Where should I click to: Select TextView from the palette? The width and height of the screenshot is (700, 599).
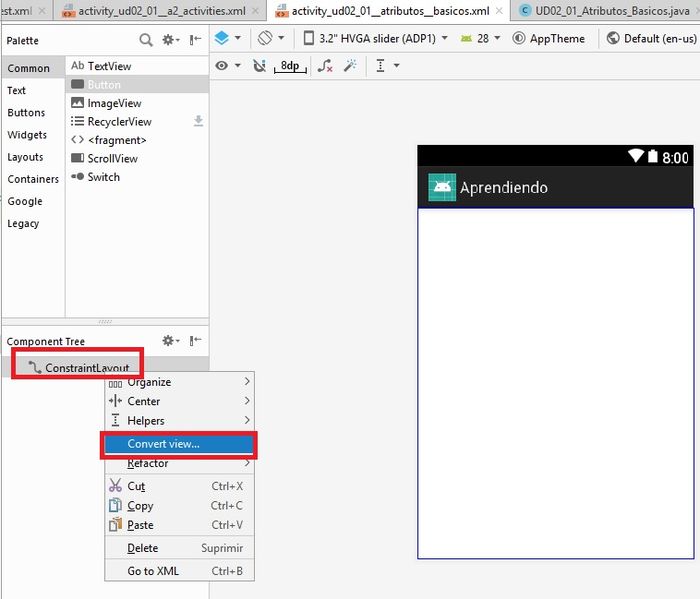pyautogui.click(x=137, y=66)
